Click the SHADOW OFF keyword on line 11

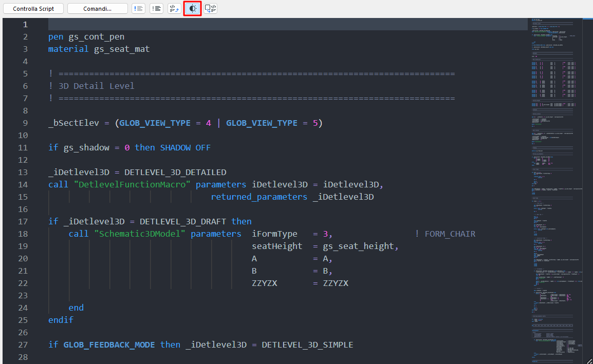[185, 147]
